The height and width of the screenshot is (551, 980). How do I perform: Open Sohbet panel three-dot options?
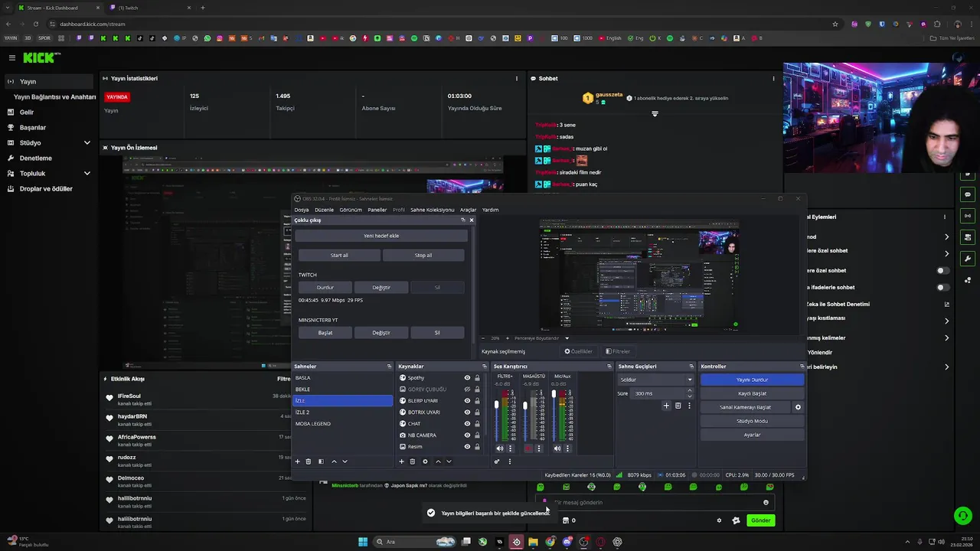tap(773, 78)
